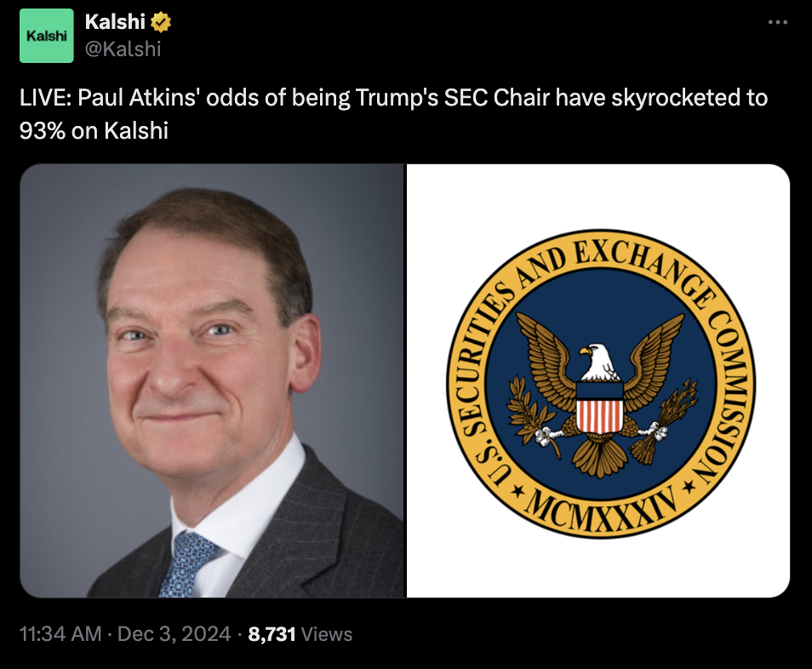Viewport: 812px width, 669px height.
Task: Click the Kalshi display name link
Action: coord(117,20)
